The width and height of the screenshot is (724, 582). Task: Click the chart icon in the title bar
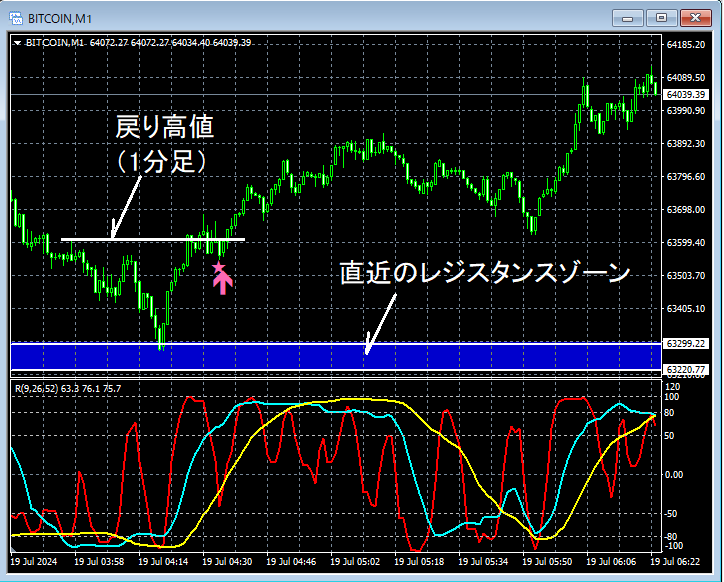click(16, 18)
